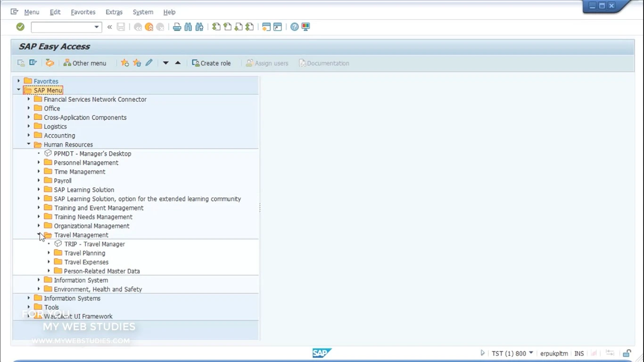Click the window control menu icon
The height and width of the screenshot is (362, 644).
point(14,12)
